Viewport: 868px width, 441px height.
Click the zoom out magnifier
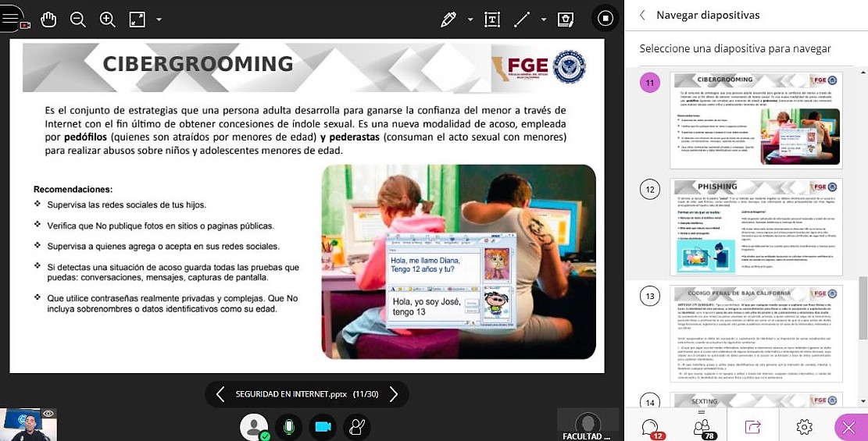(x=78, y=20)
